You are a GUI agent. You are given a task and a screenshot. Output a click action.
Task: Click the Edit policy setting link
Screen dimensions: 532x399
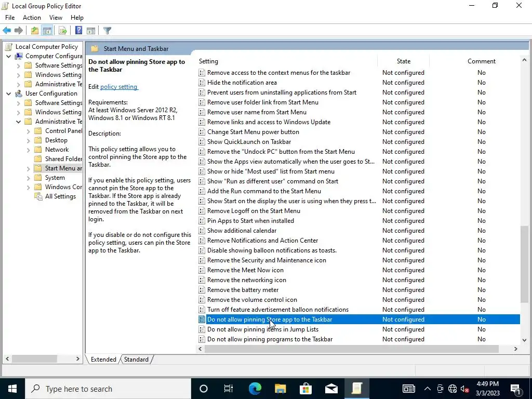coord(119,87)
